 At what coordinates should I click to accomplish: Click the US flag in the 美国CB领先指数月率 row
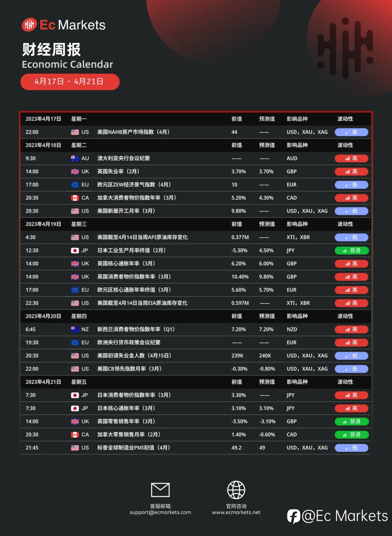coord(75,369)
